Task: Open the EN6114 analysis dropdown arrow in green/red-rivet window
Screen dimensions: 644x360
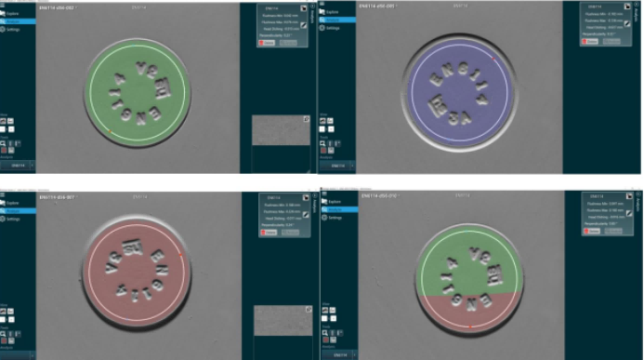Action: [354, 354]
